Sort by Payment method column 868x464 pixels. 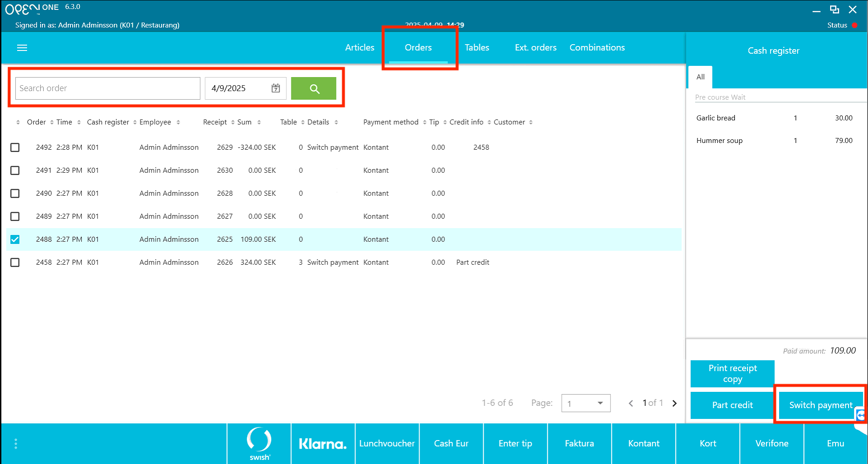[391, 122]
